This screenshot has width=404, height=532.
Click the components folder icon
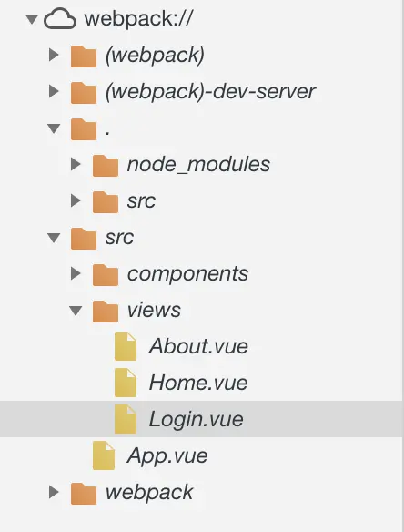(x=106, y=274)
